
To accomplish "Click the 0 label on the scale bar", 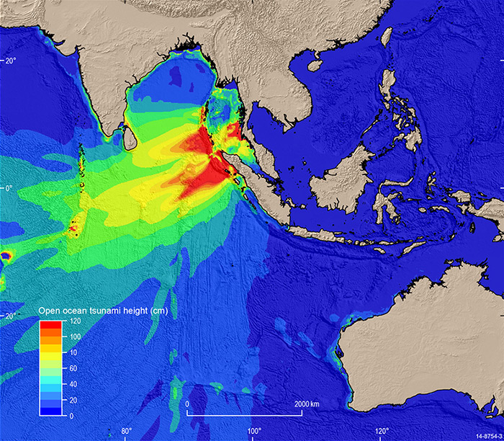I will (x=187, y=404).
